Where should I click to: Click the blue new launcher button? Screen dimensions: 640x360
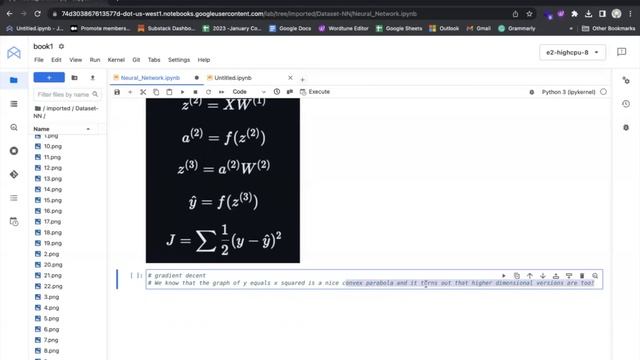tap(49, 78)
